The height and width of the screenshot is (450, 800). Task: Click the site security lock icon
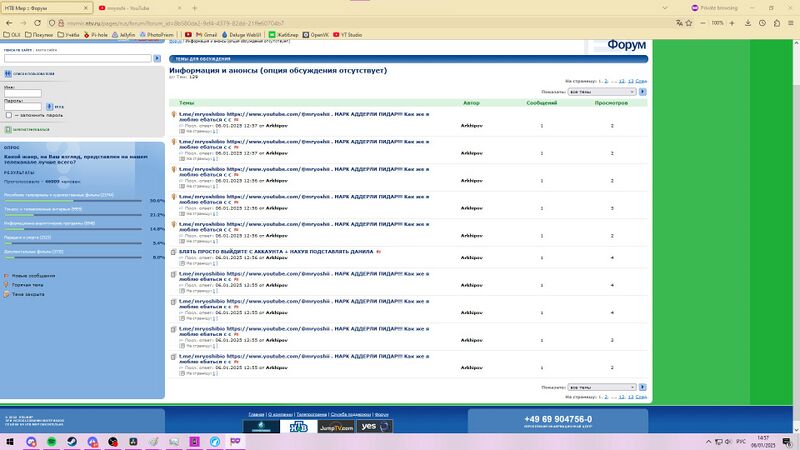61,23
